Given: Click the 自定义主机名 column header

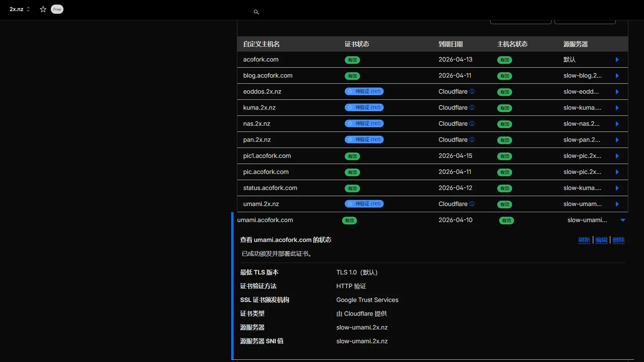Looking at the screenshot, I should 261,44.
